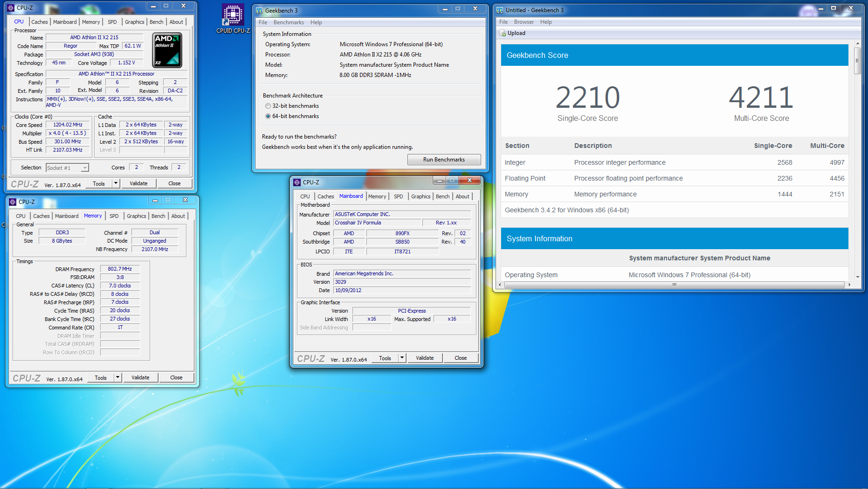Image resolution: width=868 pixels, height=489 pixels.
Task: Open CPU tab in Memory CPU-Z window
Action: (21, 216)
